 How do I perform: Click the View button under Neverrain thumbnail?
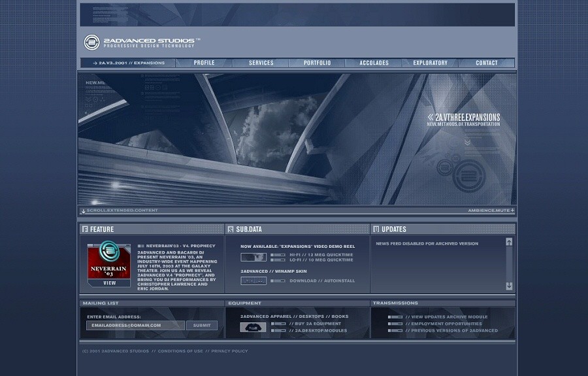(x=110, y=283)
